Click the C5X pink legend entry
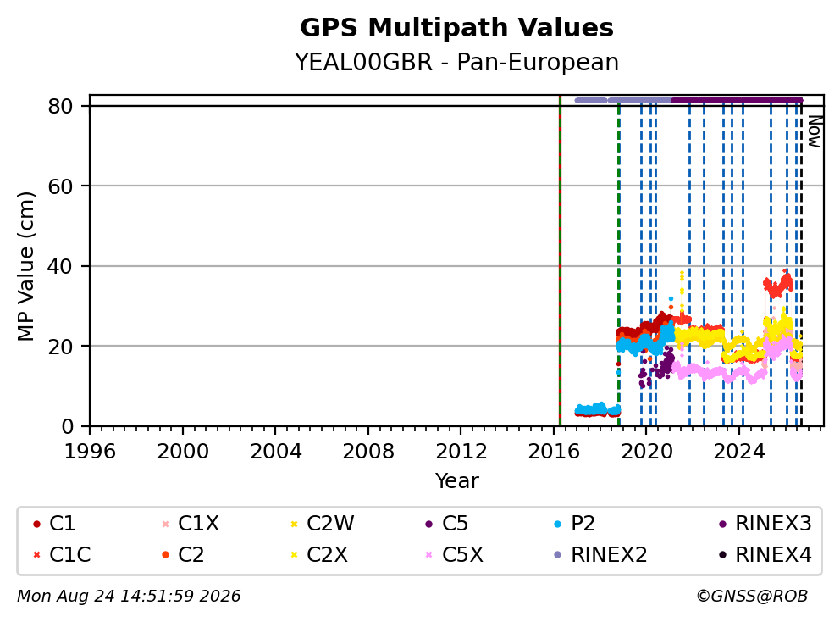Screen dimensions: 840x622 pyautogui.click(x=454, y=555)
